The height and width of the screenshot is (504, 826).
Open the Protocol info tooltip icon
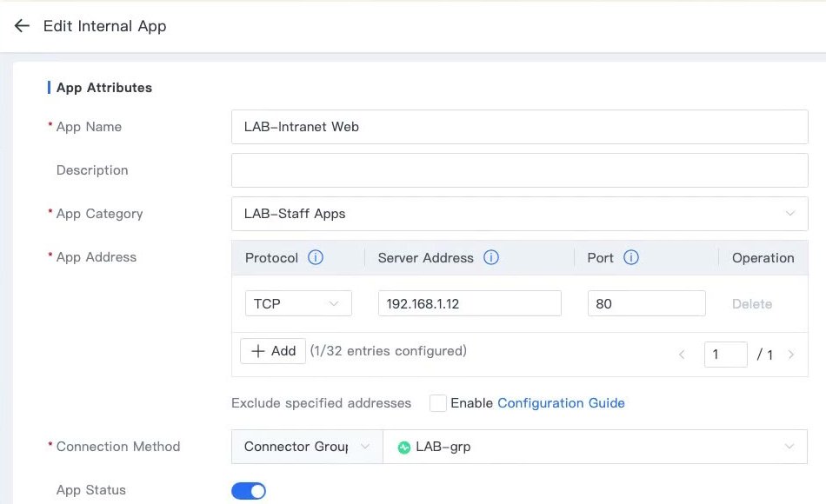click(x=316, y=257)
